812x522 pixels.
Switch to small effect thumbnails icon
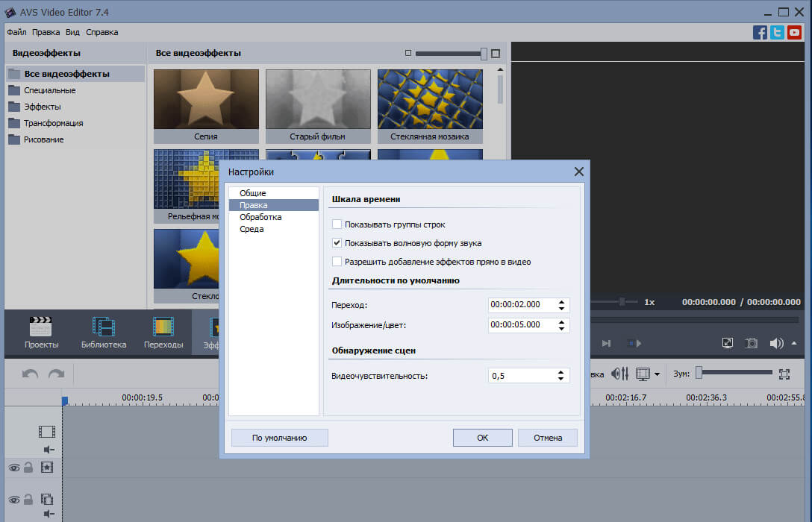click(408, 53)
